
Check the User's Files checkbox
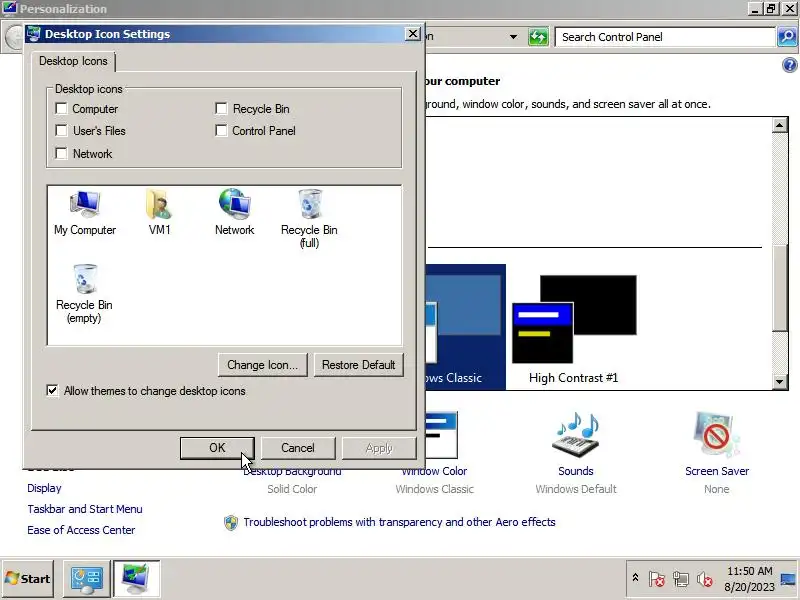click(61, 131)
